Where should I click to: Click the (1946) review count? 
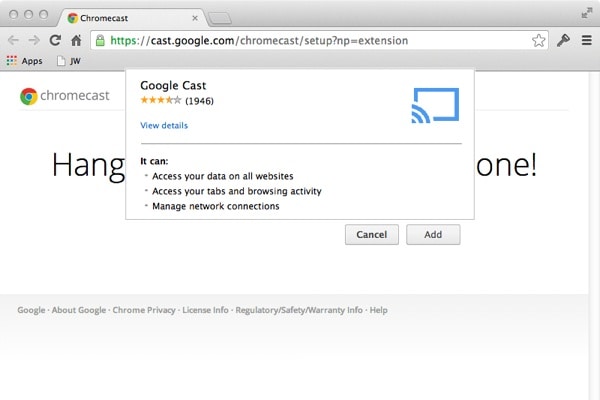199,101
